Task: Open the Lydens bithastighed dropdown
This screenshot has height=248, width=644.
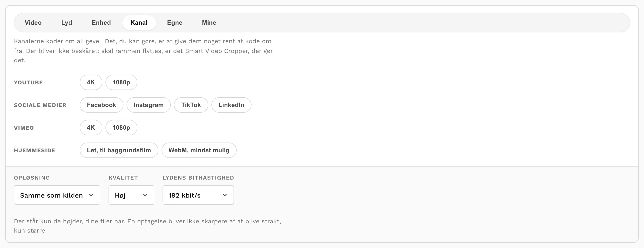Action: (198, 195)
